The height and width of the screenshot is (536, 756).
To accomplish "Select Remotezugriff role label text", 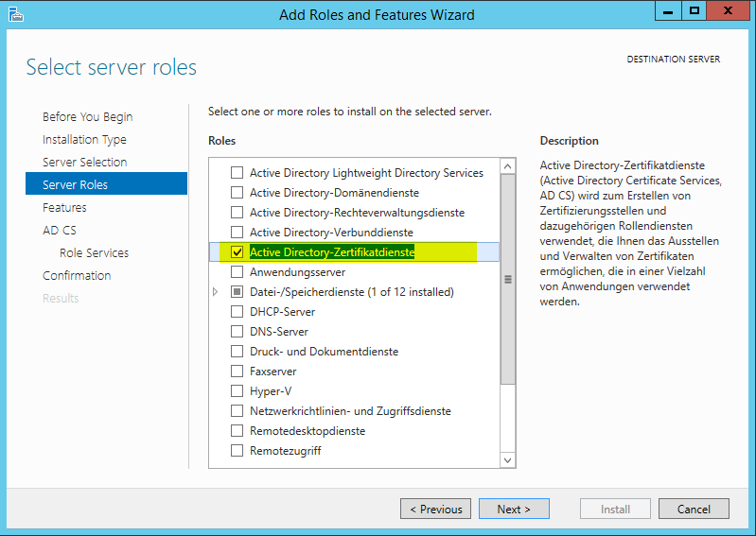I will (286, 451).
